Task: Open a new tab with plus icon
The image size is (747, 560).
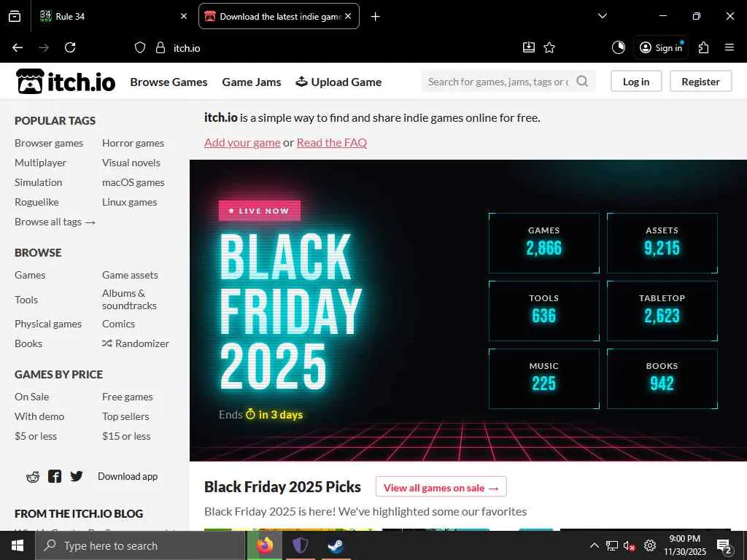Action: 376,17
